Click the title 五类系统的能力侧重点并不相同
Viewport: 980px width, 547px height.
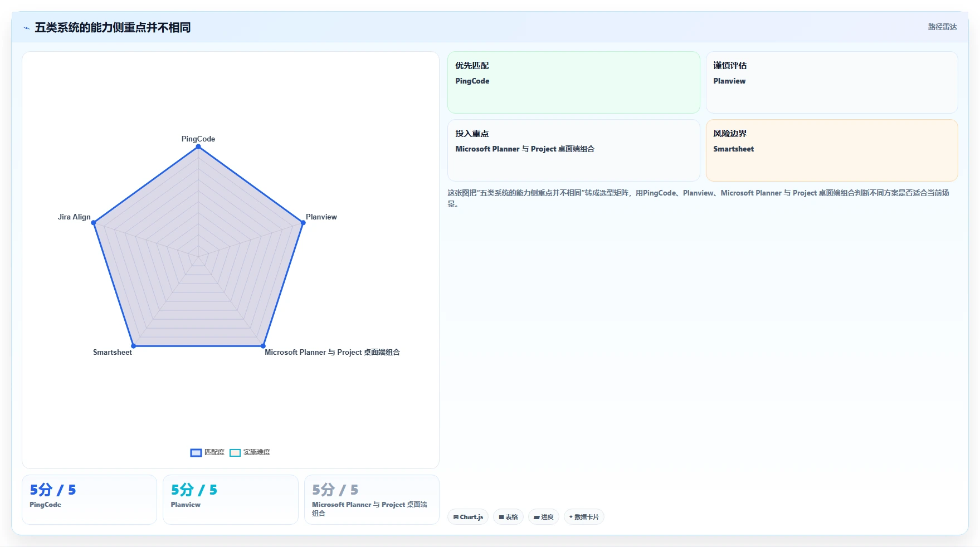click(113, 27)
